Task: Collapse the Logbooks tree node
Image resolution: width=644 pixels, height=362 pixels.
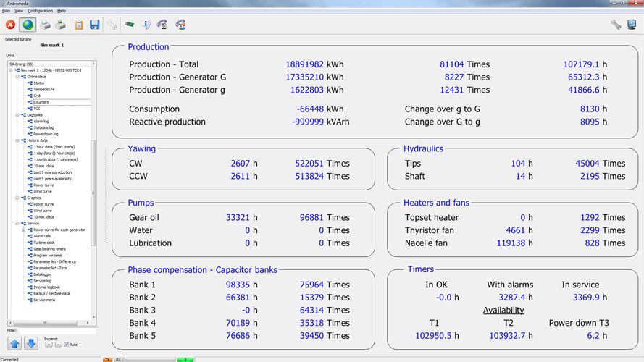Action: 17,115
